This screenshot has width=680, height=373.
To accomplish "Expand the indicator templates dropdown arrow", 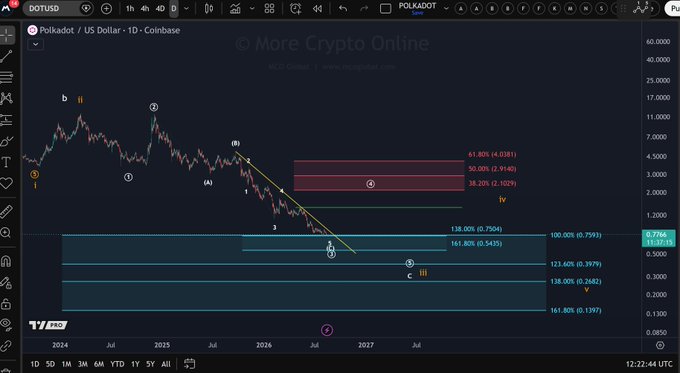I will click(252, 8).
